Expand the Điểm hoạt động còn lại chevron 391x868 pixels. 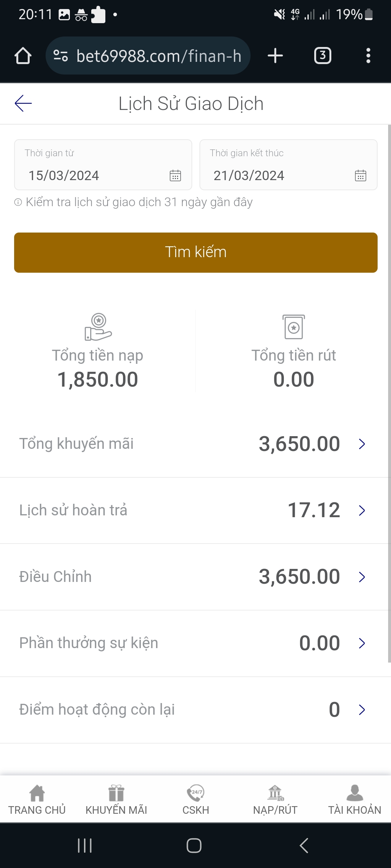[x=362, y=710]
